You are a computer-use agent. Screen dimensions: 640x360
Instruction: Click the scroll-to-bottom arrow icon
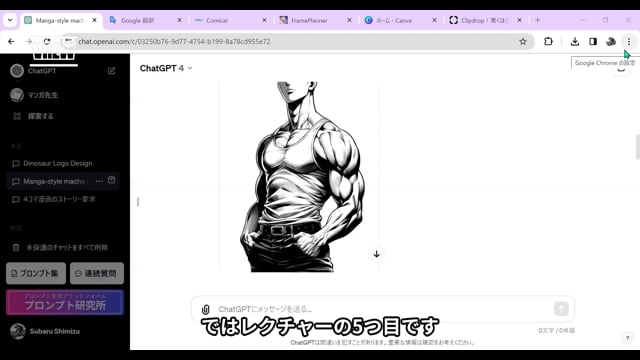tap(376, 254)
